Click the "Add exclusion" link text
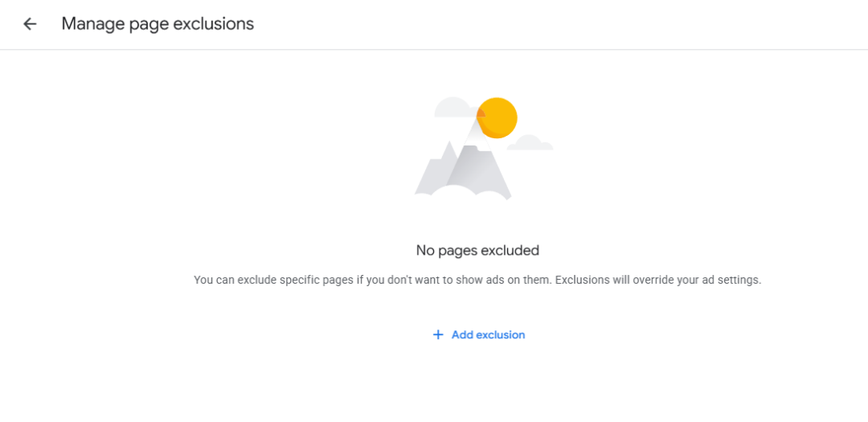868x422 pixels. [488, 334]
